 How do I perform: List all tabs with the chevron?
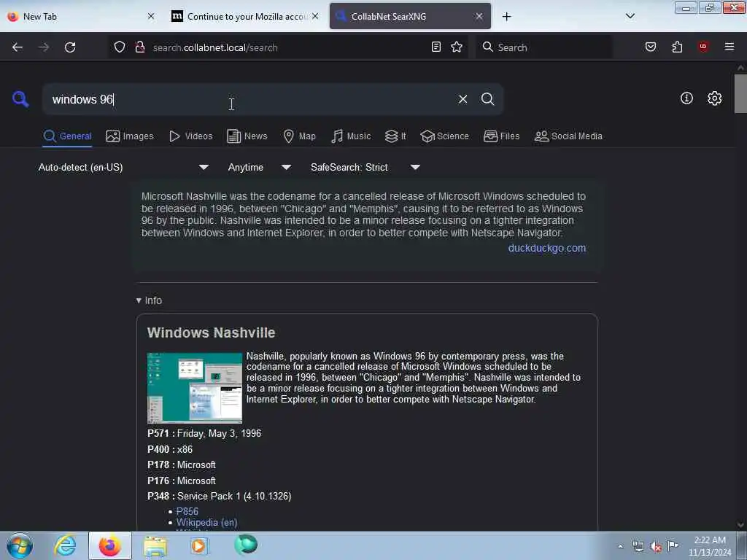[630, 16]
